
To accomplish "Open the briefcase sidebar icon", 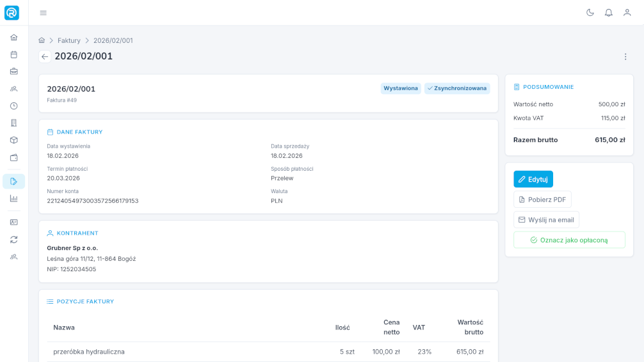I will tap(14, 72).
